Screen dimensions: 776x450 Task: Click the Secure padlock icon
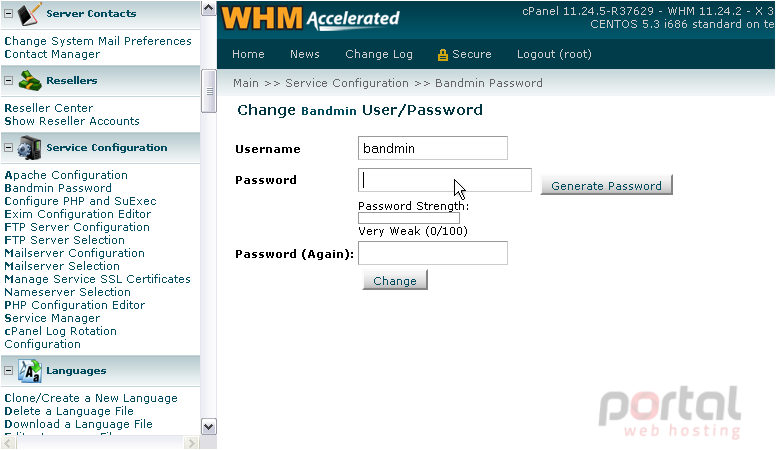(442, 55)
